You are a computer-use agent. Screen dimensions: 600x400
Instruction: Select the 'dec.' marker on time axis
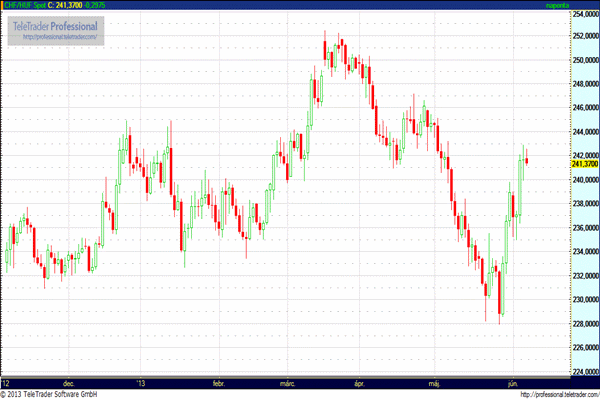click(x=68, y=382)
